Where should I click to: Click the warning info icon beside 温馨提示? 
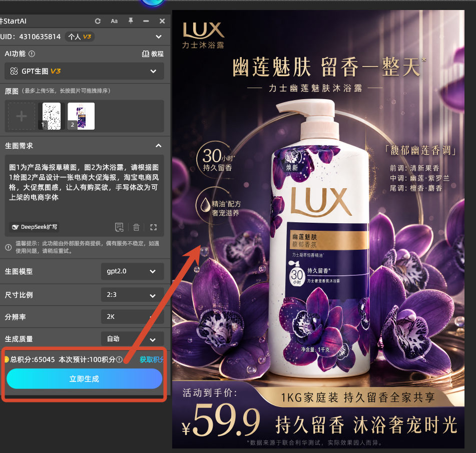pos(9,247)
